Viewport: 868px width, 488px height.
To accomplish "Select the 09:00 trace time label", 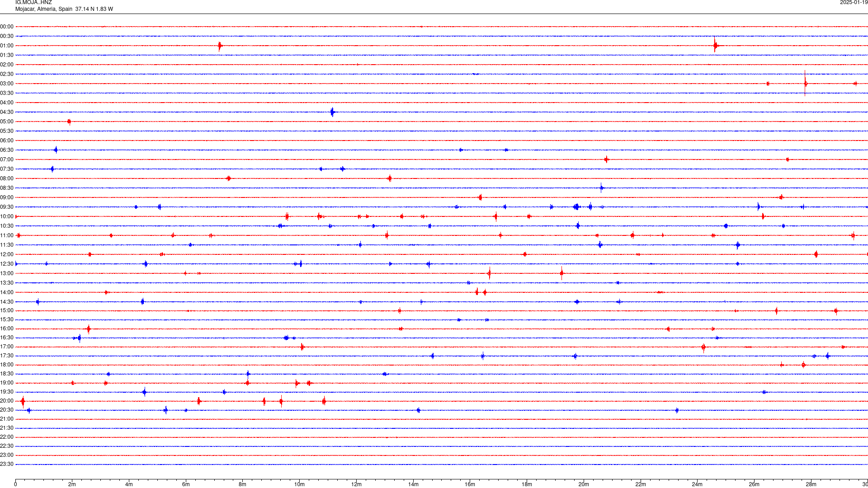I will (x=7, y=197).
